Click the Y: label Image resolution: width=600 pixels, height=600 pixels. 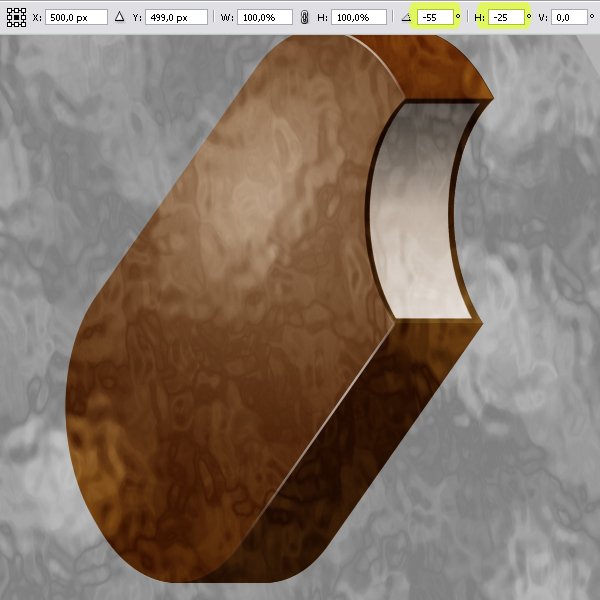point(137,18)
